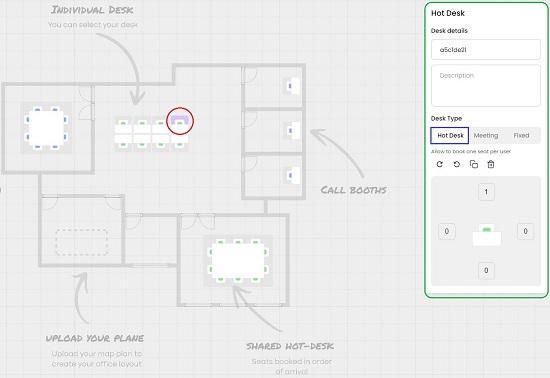The height and width of the screenshot is (378, 550).
Task: Rotate the desk counter-clockwise
Action: pos(457,164)
